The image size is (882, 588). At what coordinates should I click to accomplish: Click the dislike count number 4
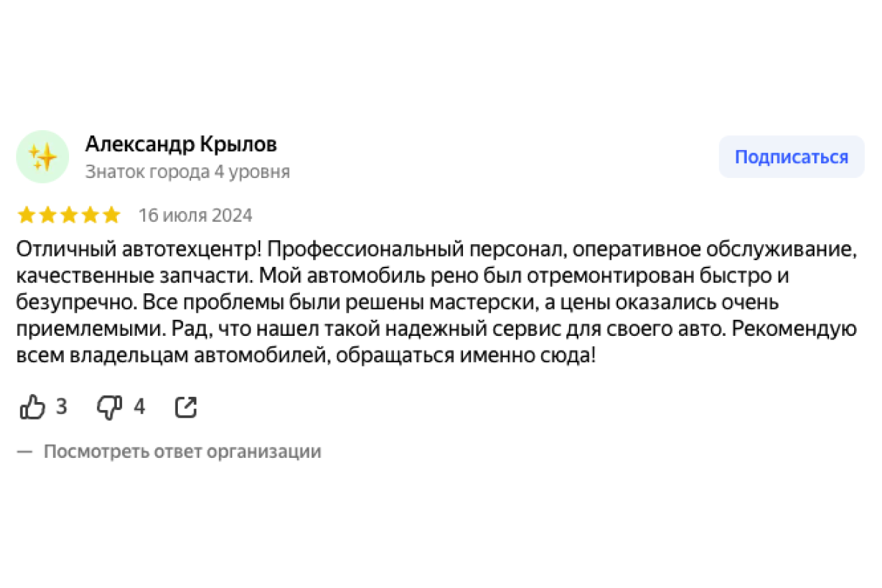point(139,406)
